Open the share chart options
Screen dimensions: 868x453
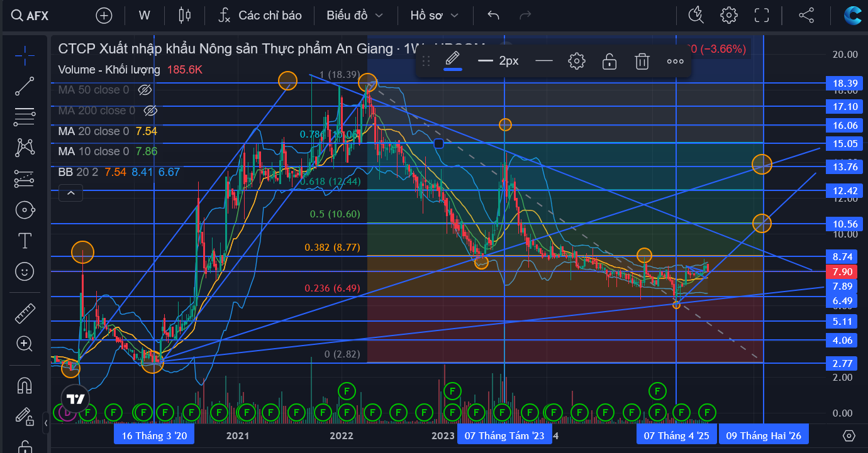point(806,16)
